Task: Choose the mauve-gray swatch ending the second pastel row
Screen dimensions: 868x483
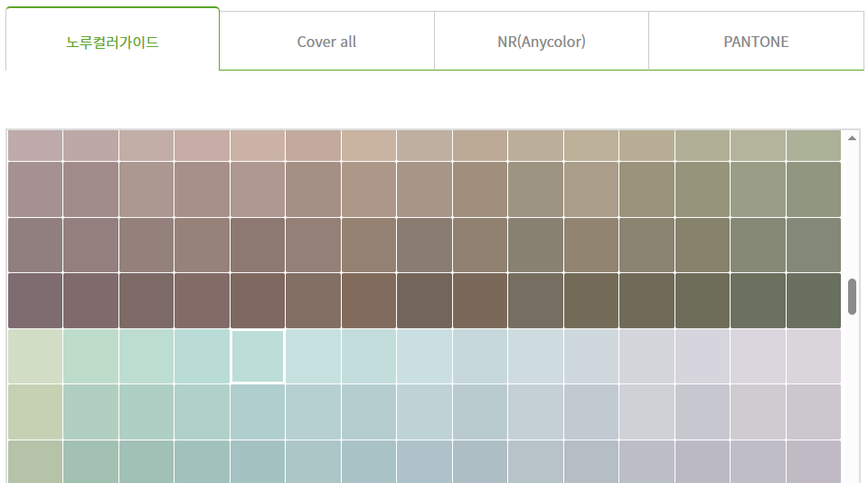Action: click(813, 412)
